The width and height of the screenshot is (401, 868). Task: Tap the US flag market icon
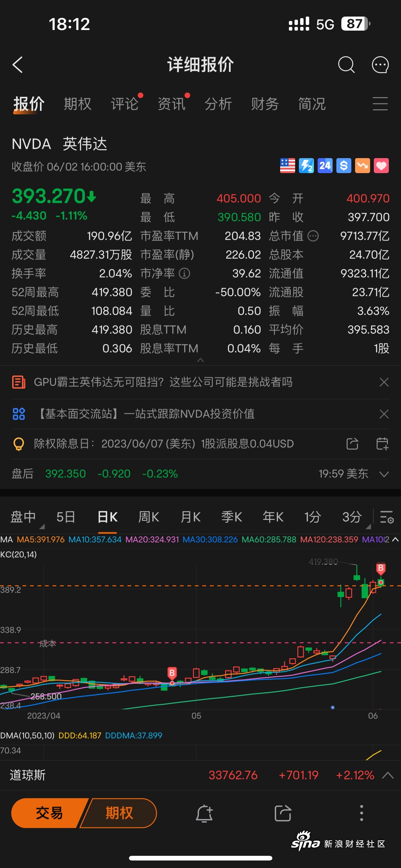tap(288, 166)
